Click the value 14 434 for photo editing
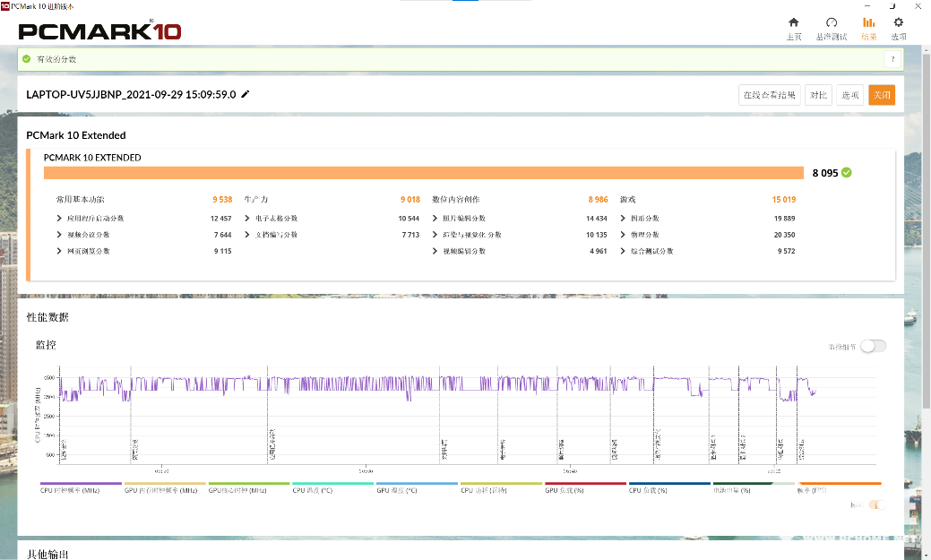The width and height of the screenshot is (931, 560). 597,219
